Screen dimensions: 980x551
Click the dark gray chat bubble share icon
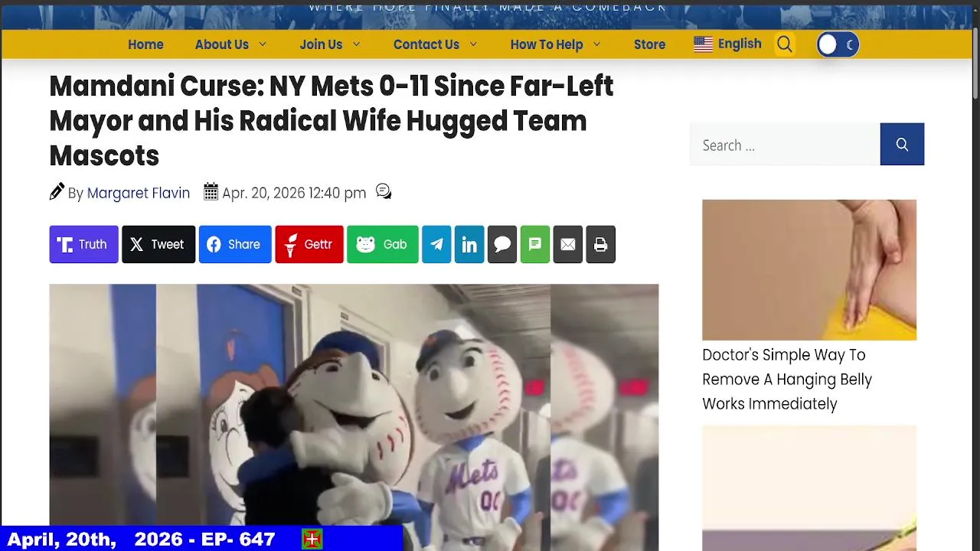click(502, 244)
